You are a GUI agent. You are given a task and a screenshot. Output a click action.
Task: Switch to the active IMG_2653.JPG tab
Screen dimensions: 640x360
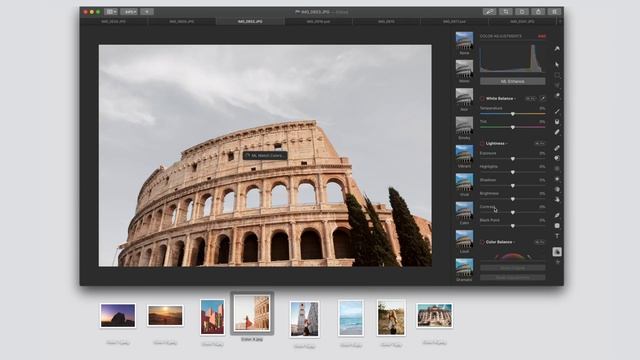250,21
